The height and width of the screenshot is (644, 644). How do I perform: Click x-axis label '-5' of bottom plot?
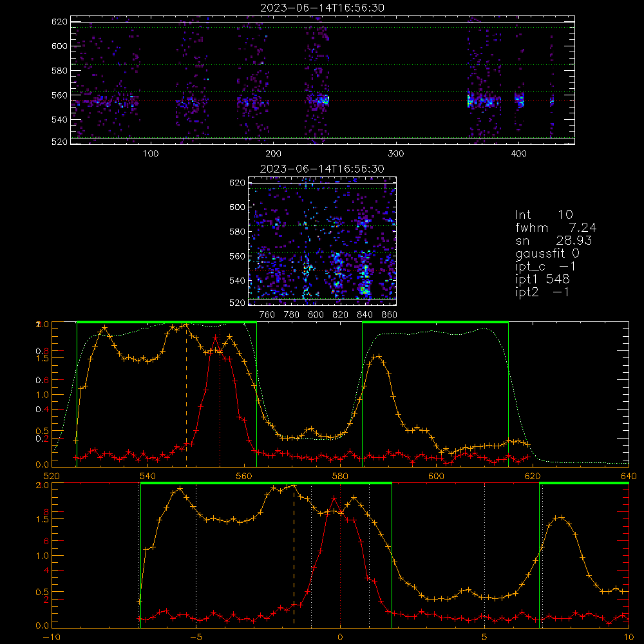(x=196, y=638)
